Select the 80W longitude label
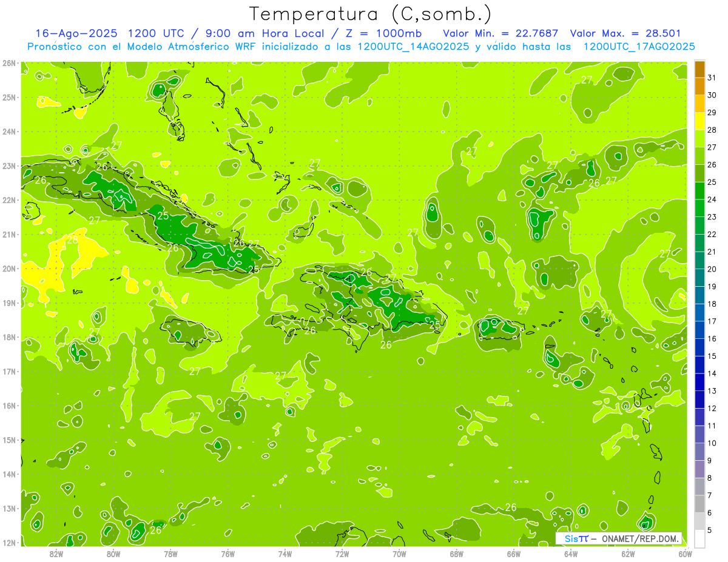728x562 pixels. point(113,554)
